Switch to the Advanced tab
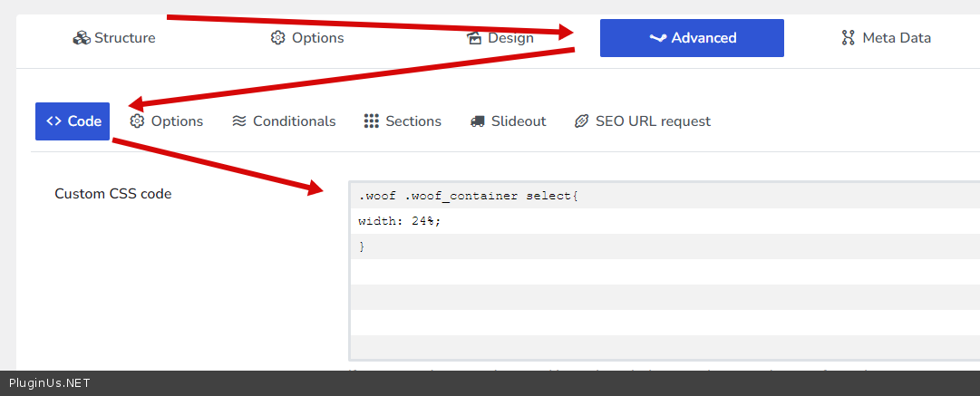The width and height of the screenshot is (980, 396). click(692, 38)
